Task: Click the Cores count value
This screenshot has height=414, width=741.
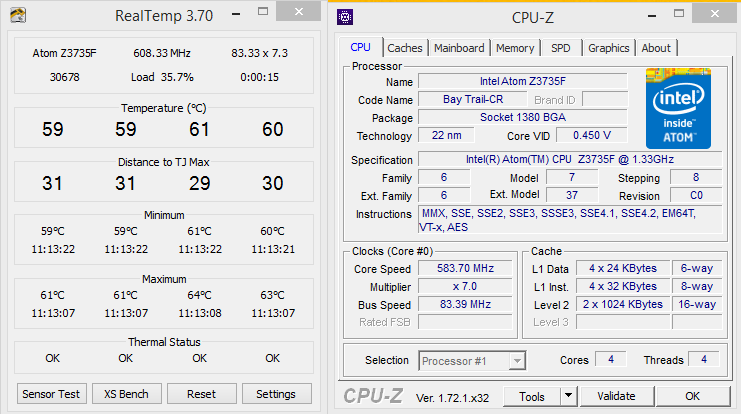Action: 611,360
